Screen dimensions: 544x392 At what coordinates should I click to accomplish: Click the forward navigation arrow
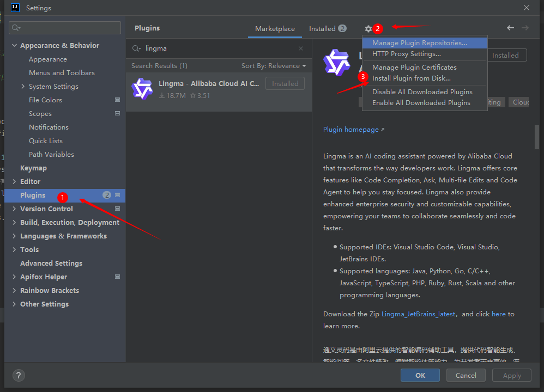point(525,28)
